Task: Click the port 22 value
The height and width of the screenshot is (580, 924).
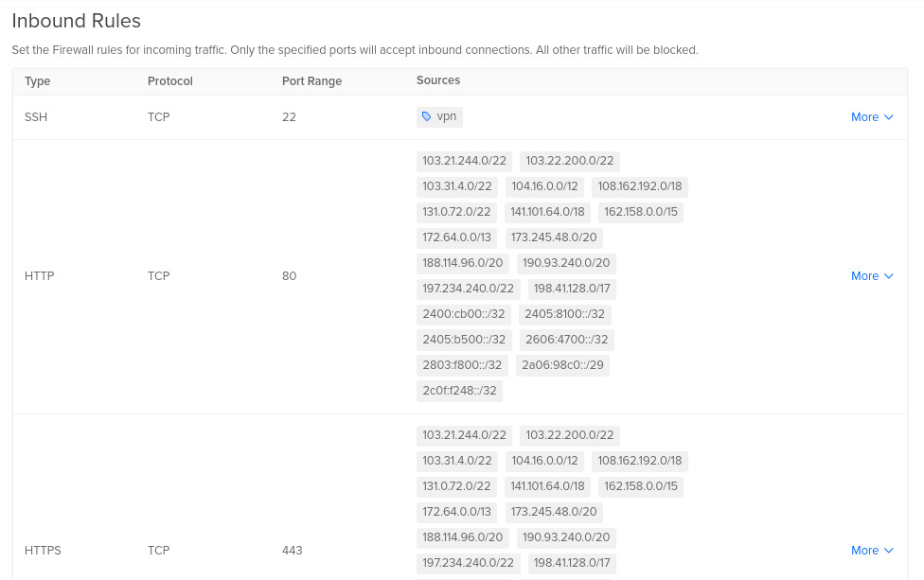Action: coord(289,117)
